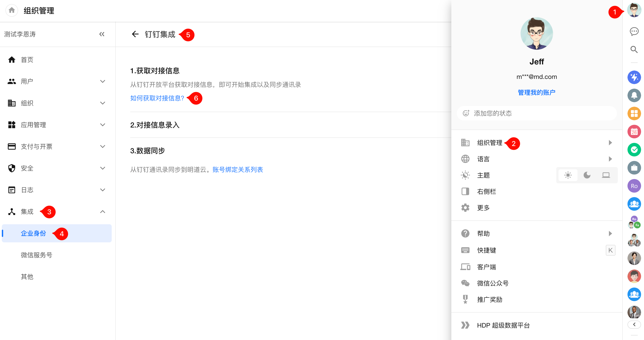Open the chat bubble icon in right rail
This screenshot has height=340, width=644.
pyautogui.click(x=634, y=31)
